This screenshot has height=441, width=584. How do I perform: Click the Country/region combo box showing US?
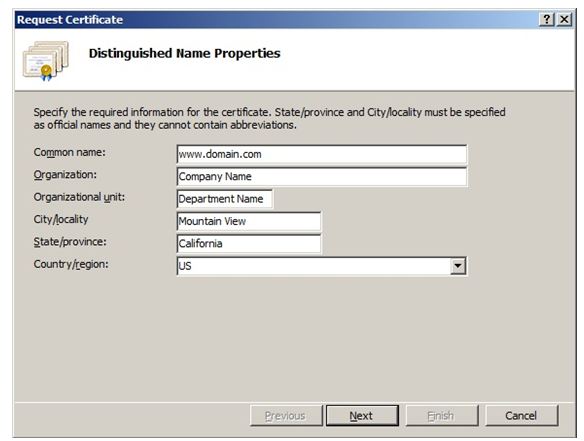point(321,266)
